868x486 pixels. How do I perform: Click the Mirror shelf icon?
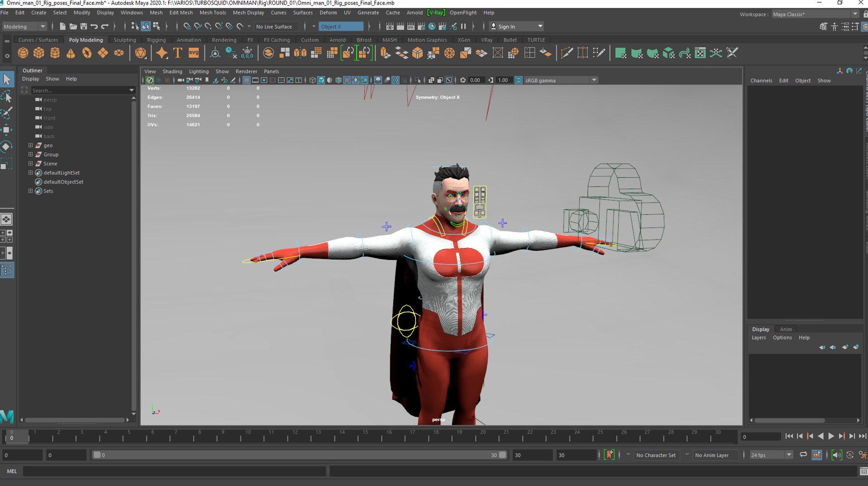[x=300, y=53]
